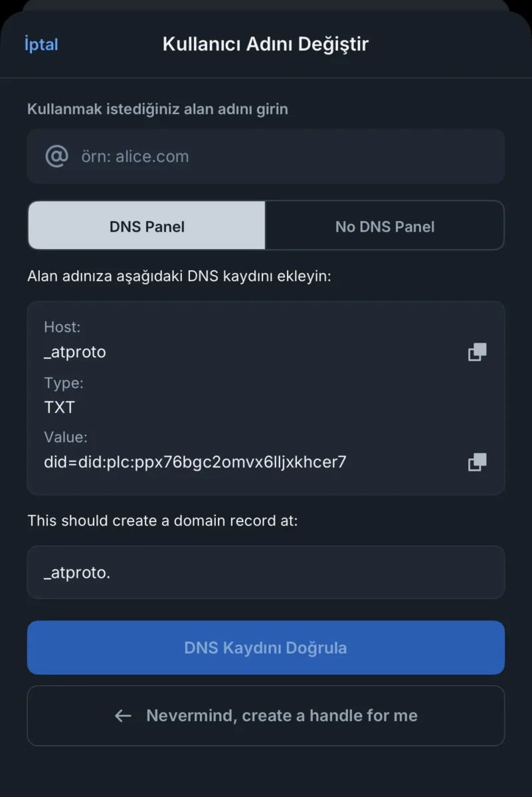Click the DNS Kaydını Doğrula button
The image size is (532, 797).
[266, 648]
